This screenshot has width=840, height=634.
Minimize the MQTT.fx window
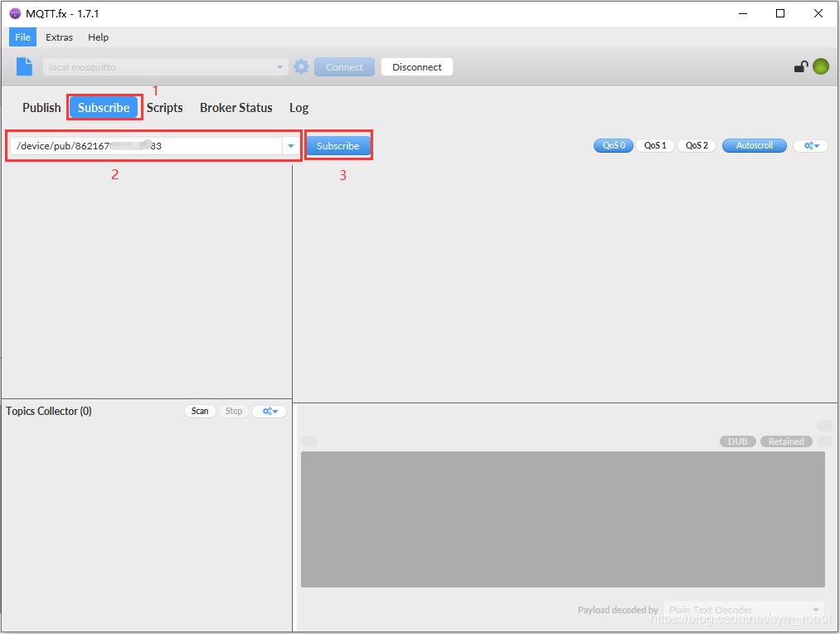(742, 13)
